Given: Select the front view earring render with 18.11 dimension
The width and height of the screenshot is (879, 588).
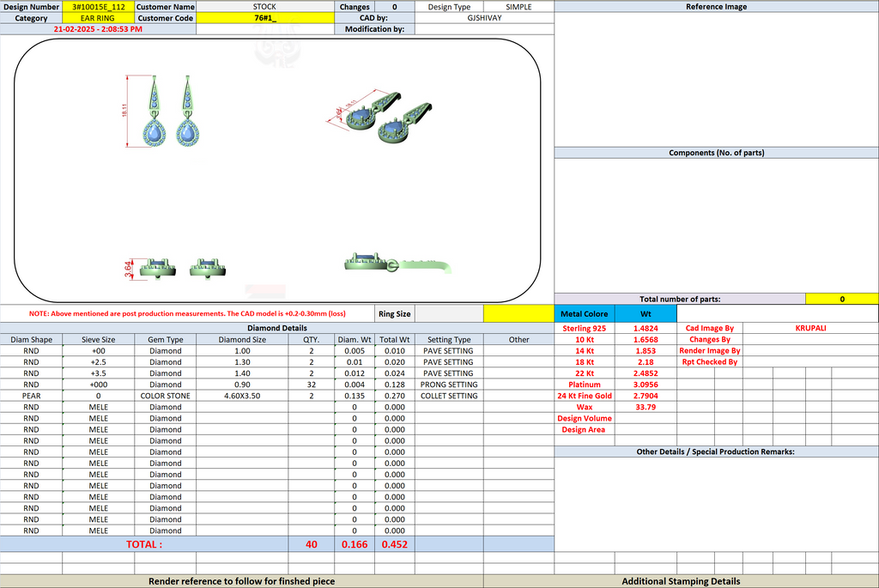Looking at the screenshot, I should click(x=161, y=111).
